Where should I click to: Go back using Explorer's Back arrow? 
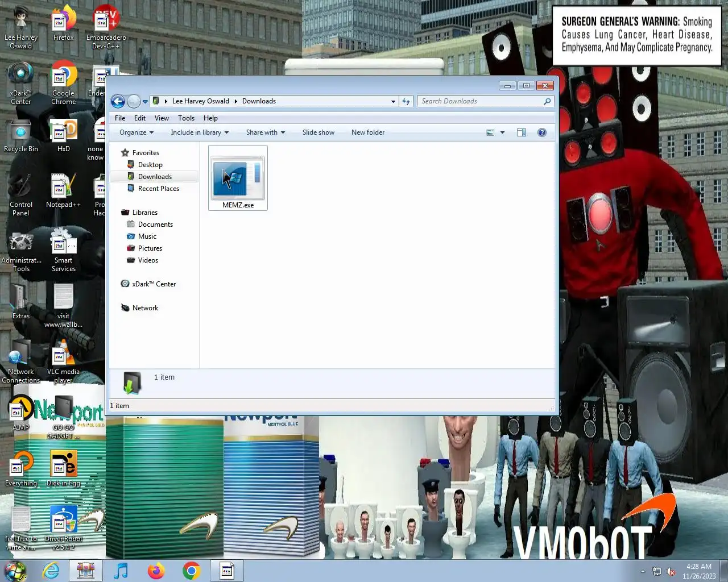point(118,101)
